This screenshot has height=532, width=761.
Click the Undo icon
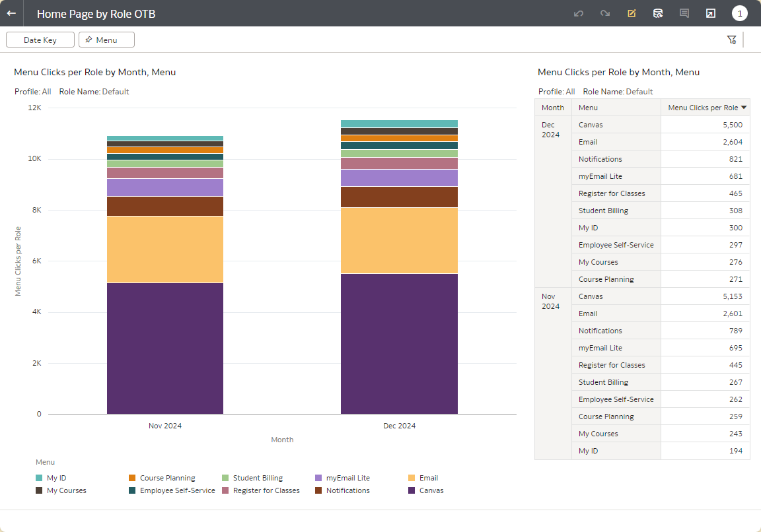tap(579, 13)
